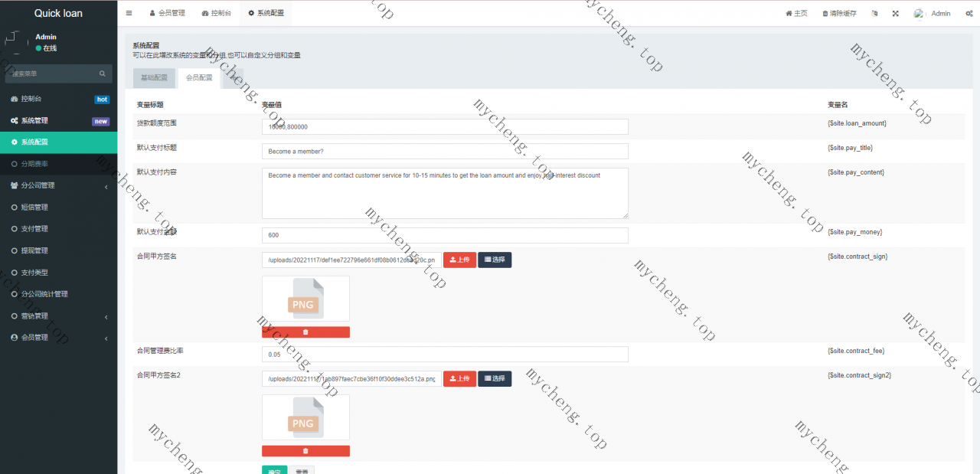Click 选择 button for 合同甲方签名

click(x=495, y=260)
